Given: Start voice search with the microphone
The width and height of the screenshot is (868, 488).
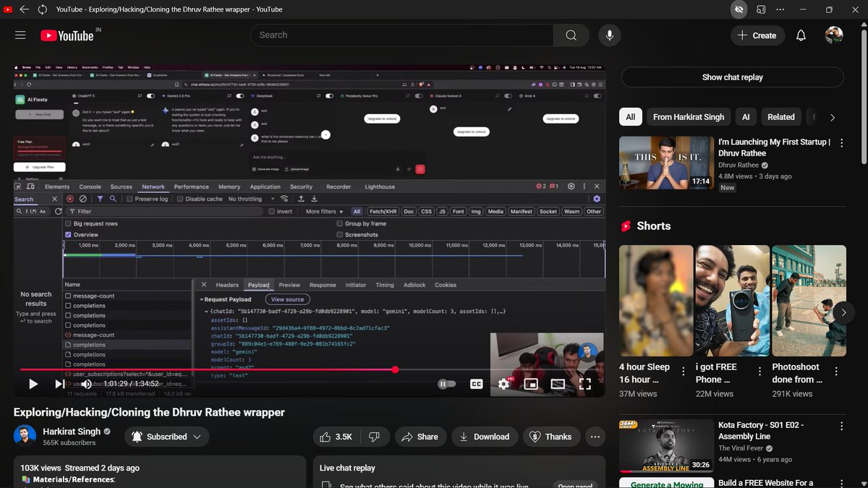Looking at the screenshot, I should [x=610, y=35].
